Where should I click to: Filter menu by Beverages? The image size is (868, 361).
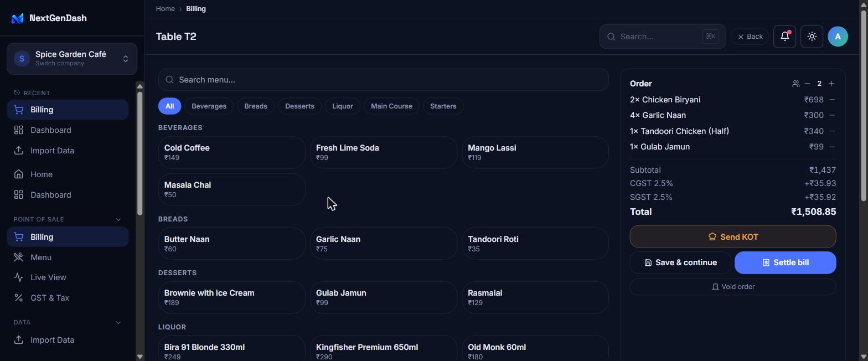click(x=209, y=106)
